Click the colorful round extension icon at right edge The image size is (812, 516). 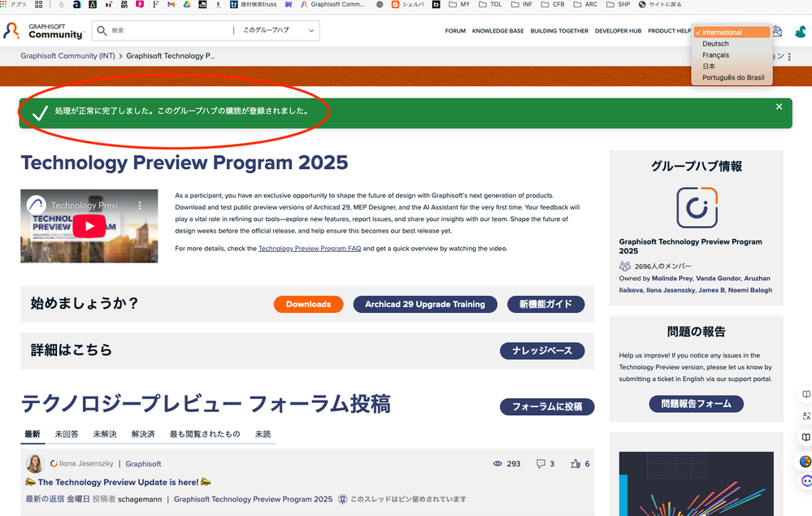(805, 461)
